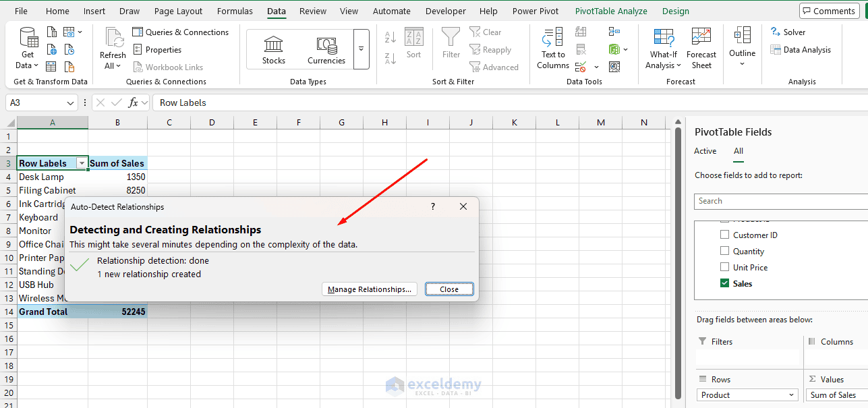The height and width of the screenshot is (408, 868).
Task: Click the Properties ribbon button
Action: (156, 50)
